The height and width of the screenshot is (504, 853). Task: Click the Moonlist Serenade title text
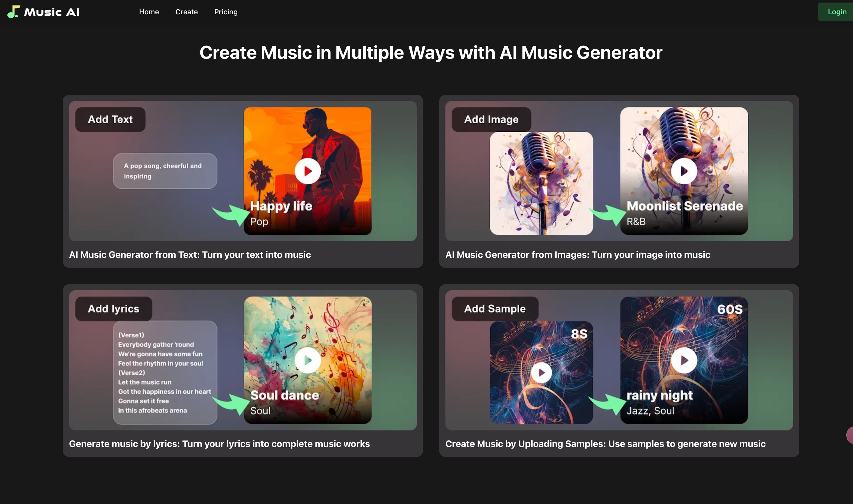pyautogui.click(x=684, y=206)
